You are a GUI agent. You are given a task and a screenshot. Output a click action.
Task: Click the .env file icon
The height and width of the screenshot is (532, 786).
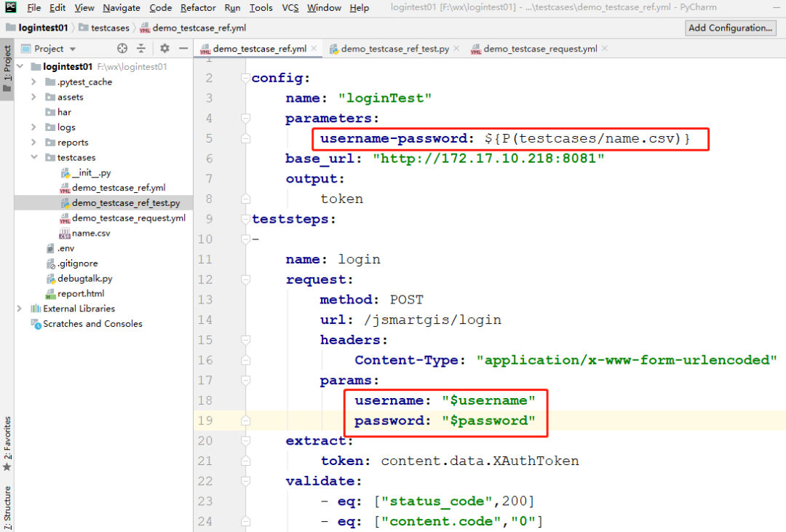pos(50,248)
